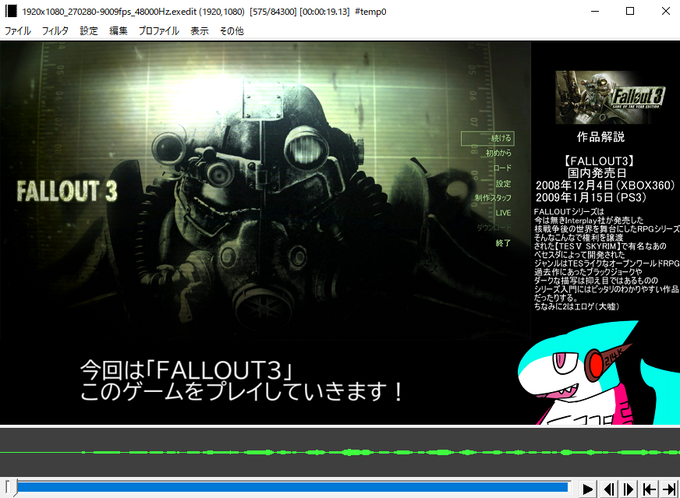
Task: Click ロード in the game menu
Action: tap(503, 168)
